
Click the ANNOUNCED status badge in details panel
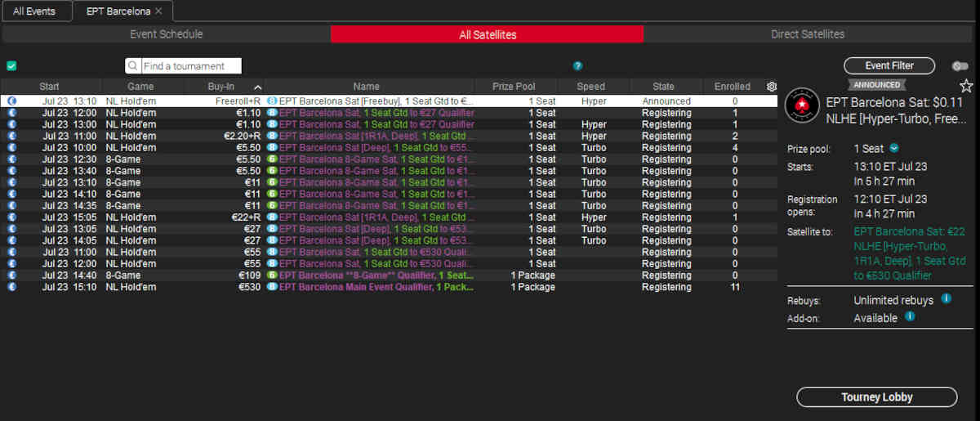(x=876, y=85)
